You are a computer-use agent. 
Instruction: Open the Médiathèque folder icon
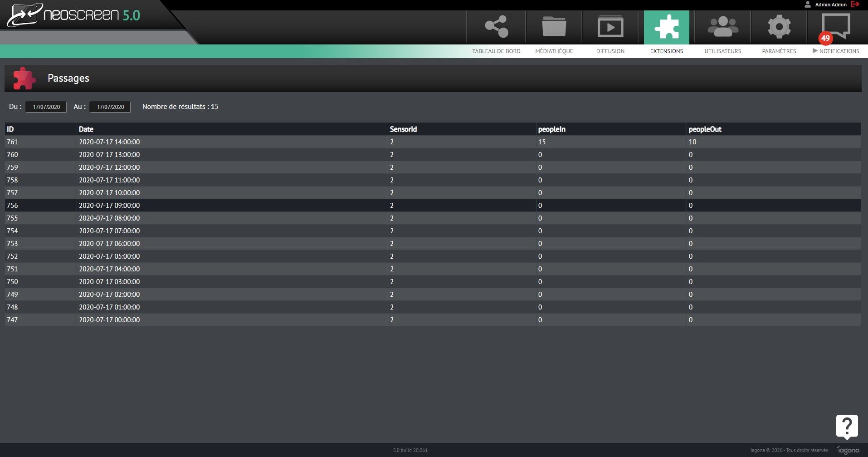click(x=554, y=27)
